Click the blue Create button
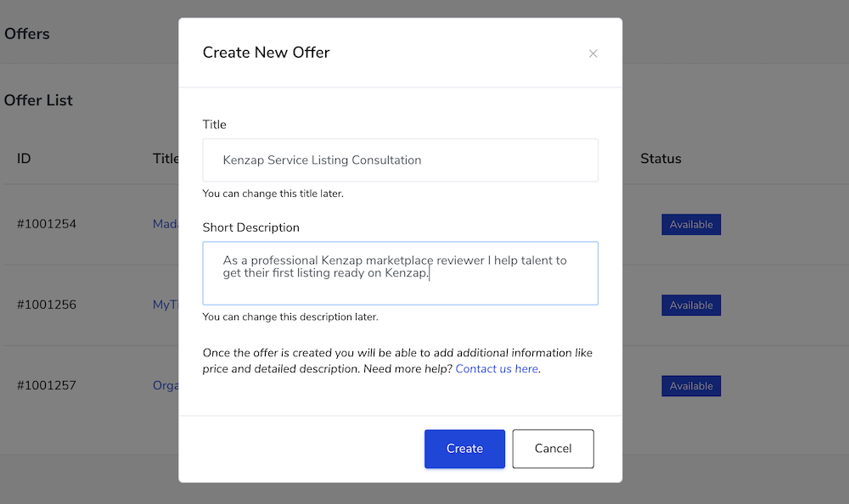Viewport: 849px width, 504px height. coord(464,449)
